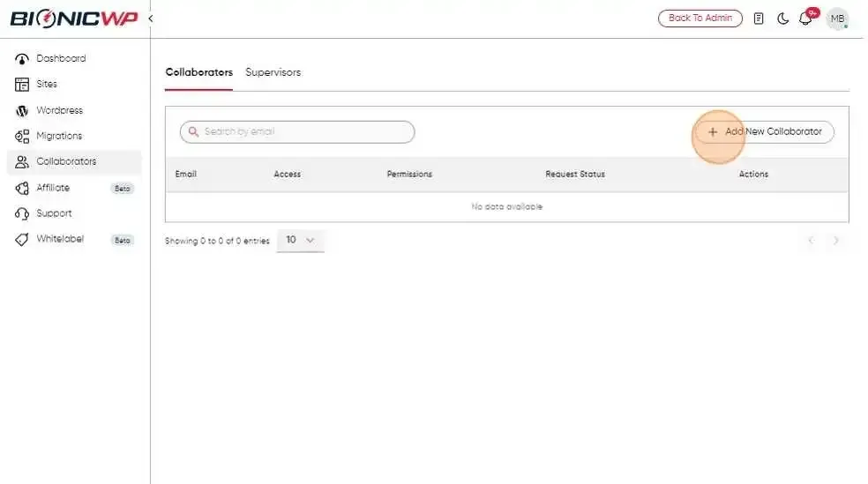This screenshot has width=868, height=484.
Task: Open the MB user avatar menu
Action: 837,19
